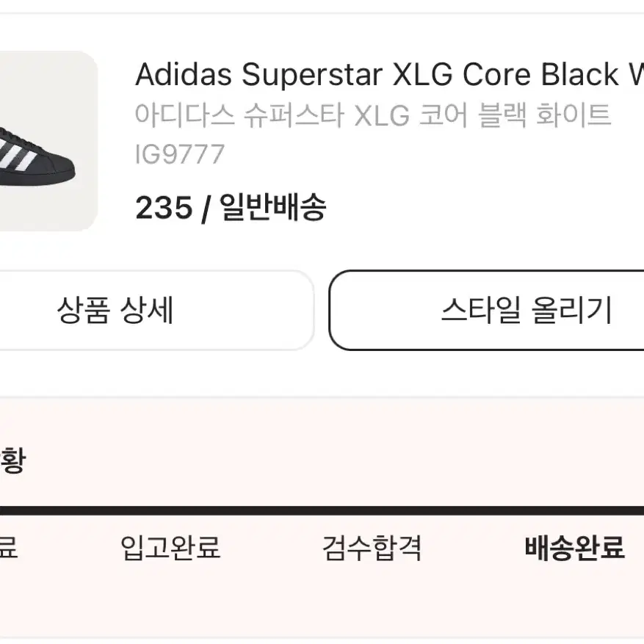Click the model number IG9777
The height and width of the screenshot is (644, 644).
[x=180, y=154]
